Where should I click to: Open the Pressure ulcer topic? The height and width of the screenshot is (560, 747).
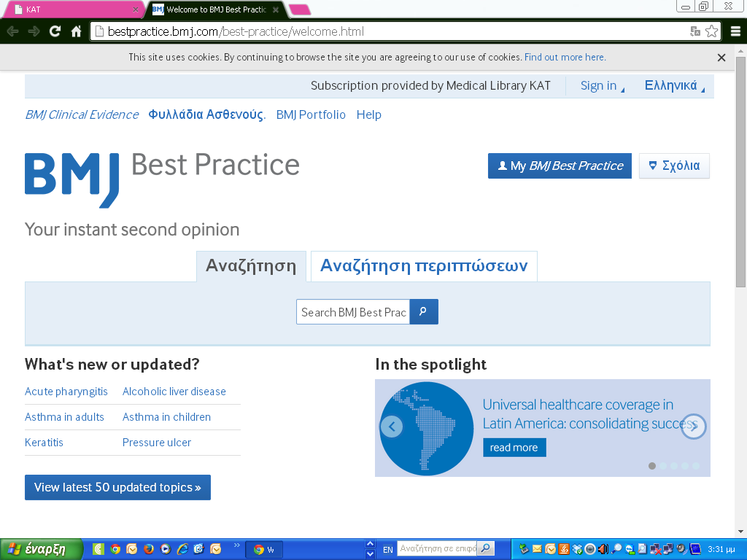point(157,443)
